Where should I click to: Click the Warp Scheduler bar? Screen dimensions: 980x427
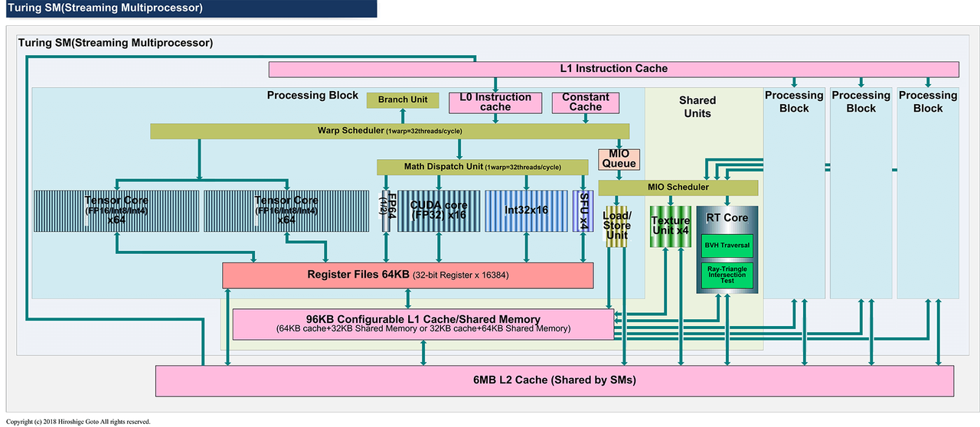390,131
